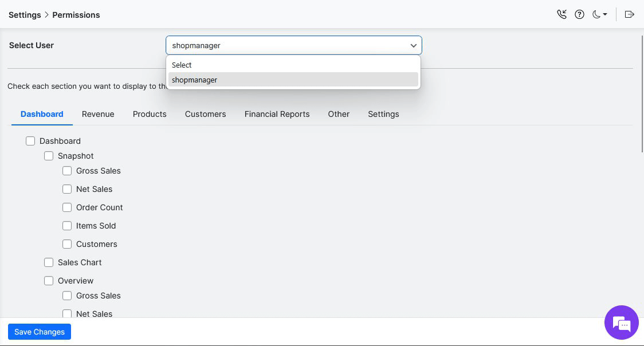Click the help question mark icon
The height and width of the screenshot is (346, 644).
pyautogui.click(x=579, y=14)
